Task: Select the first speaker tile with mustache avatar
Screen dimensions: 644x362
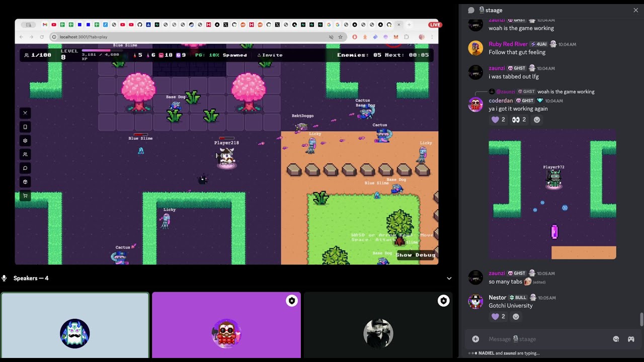Action: [75, 325]
